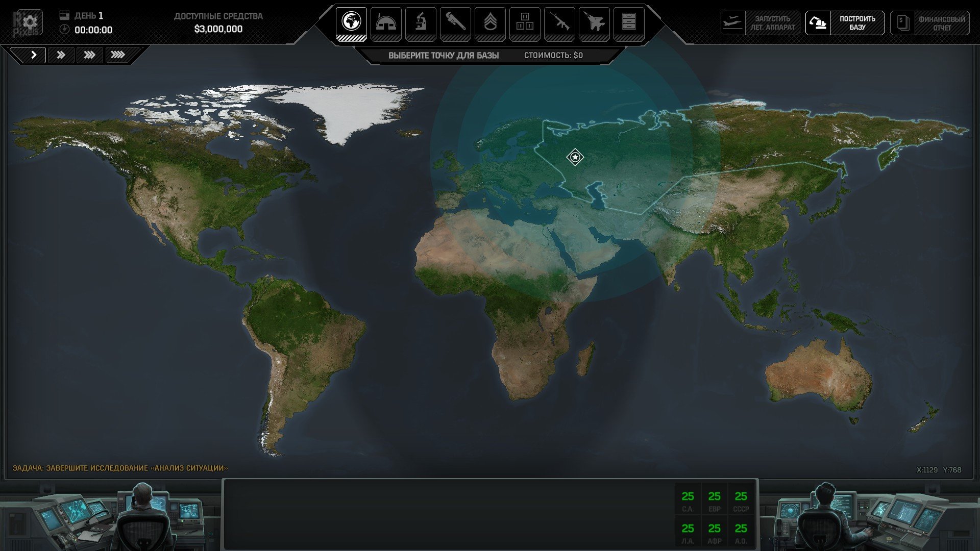Set time to double arrow speed
Screen dimensions: 980x551
[x=61, y=55]
